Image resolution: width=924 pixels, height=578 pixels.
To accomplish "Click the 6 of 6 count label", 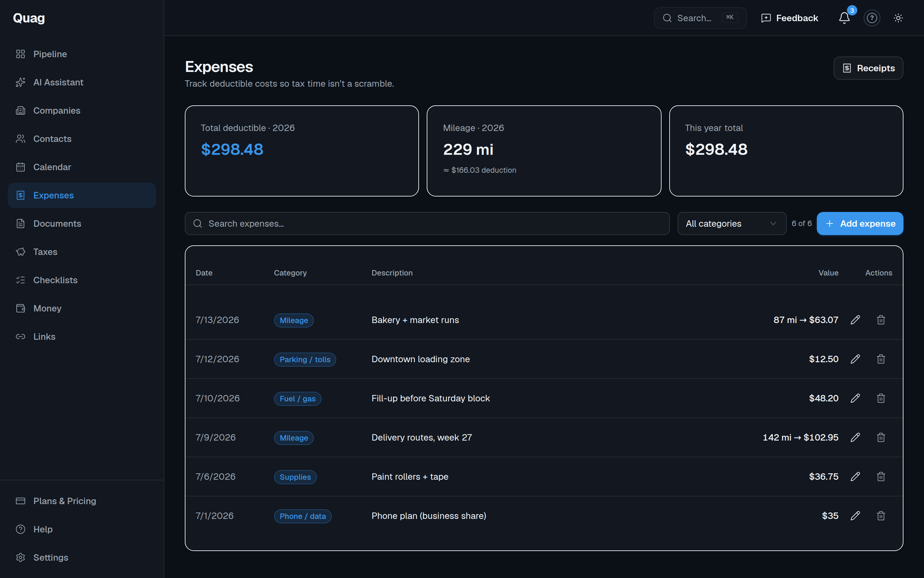I will coord(801,223).
